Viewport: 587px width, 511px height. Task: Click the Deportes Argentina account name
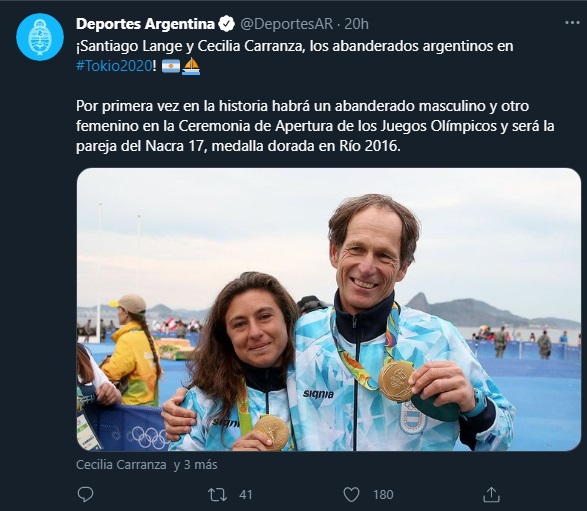145,24
